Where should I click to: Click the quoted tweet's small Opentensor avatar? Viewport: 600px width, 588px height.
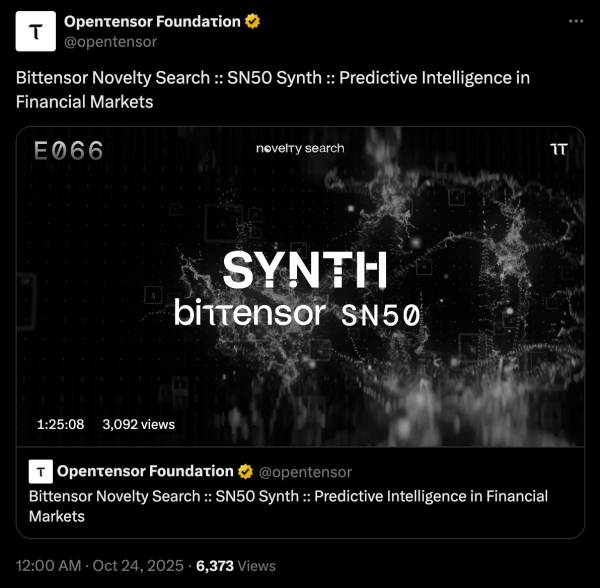pyautogui.click(x=40, y=471)
